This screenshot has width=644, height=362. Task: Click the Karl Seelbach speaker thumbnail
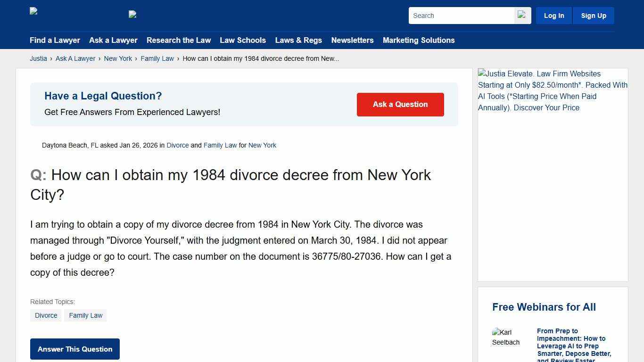pyautogui.click(x=506, y=337)
